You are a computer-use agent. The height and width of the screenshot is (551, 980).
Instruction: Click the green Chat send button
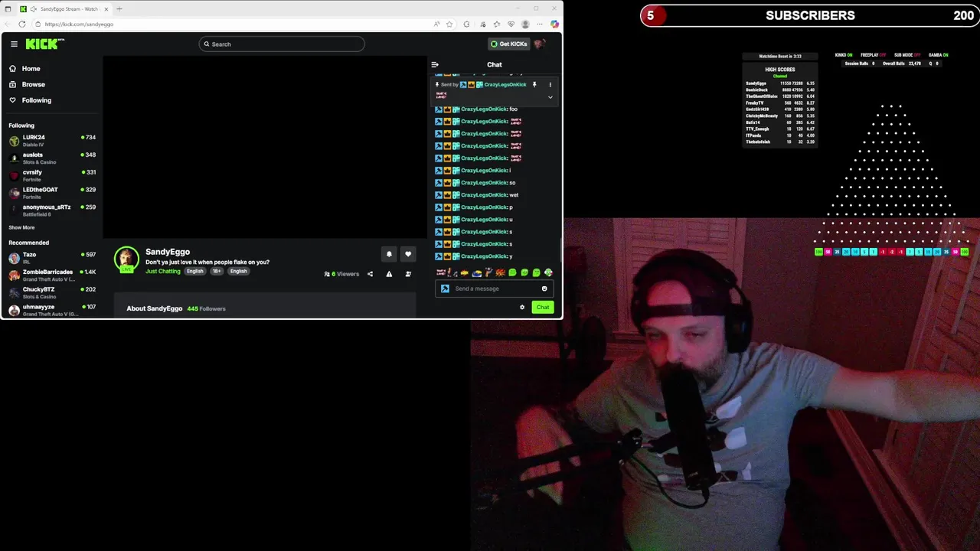542,307
